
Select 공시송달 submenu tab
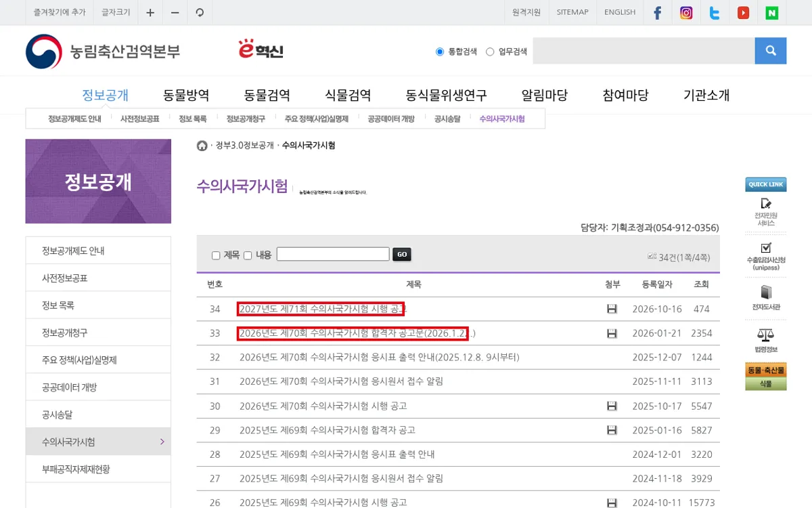coord(447,119)
